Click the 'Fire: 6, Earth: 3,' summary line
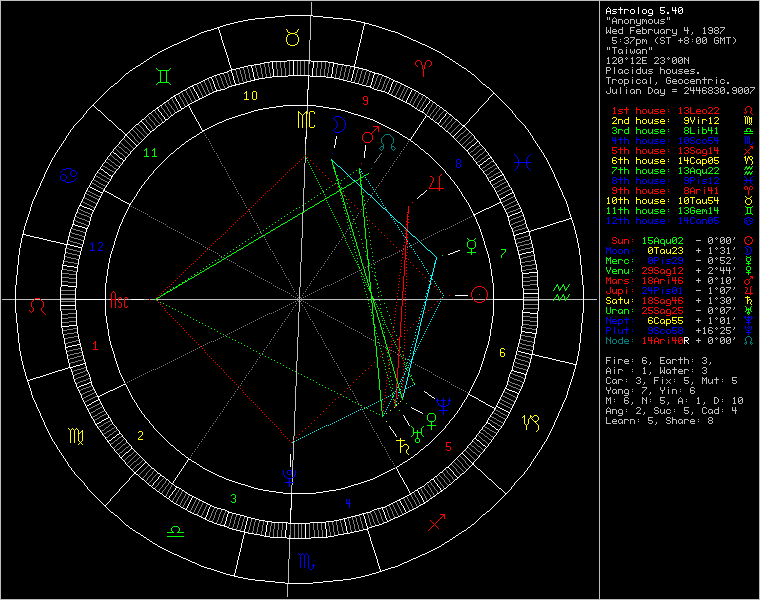Screen dimensions: 760x600 659,361
